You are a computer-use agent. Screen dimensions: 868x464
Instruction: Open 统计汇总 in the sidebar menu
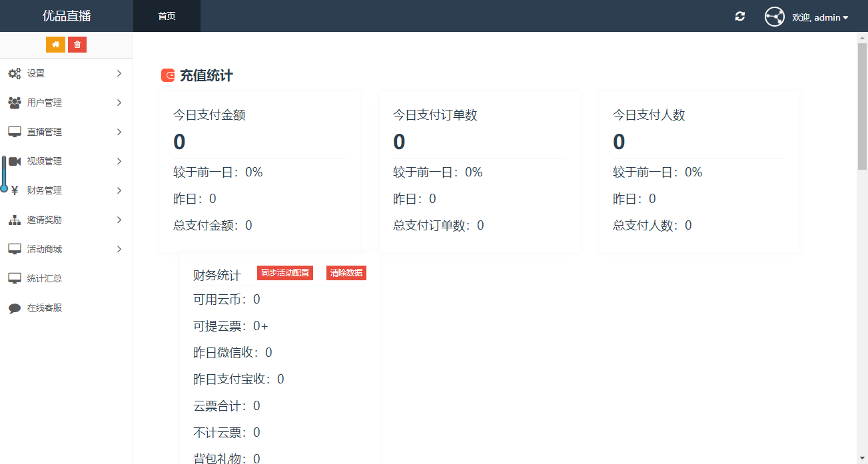pyautogui.click(x=45, y=278)
